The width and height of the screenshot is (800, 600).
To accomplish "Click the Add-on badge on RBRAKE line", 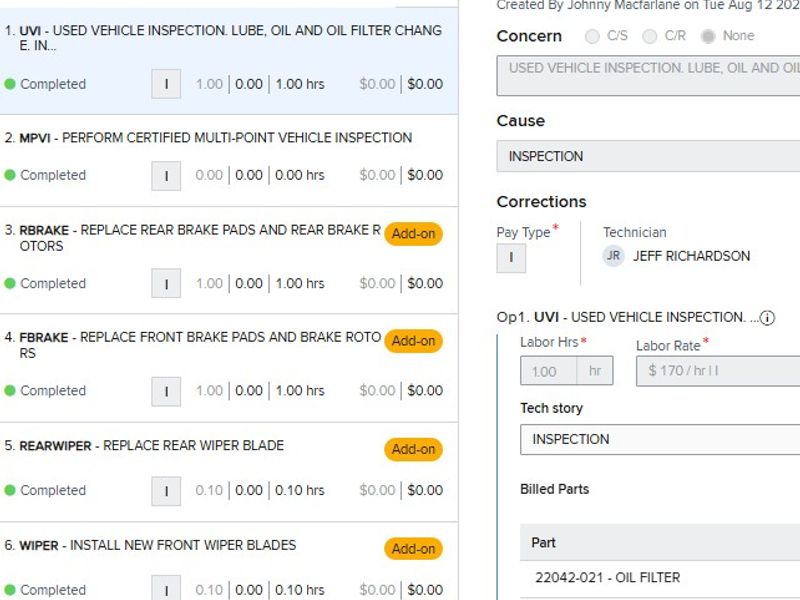I will pos(413,234).
